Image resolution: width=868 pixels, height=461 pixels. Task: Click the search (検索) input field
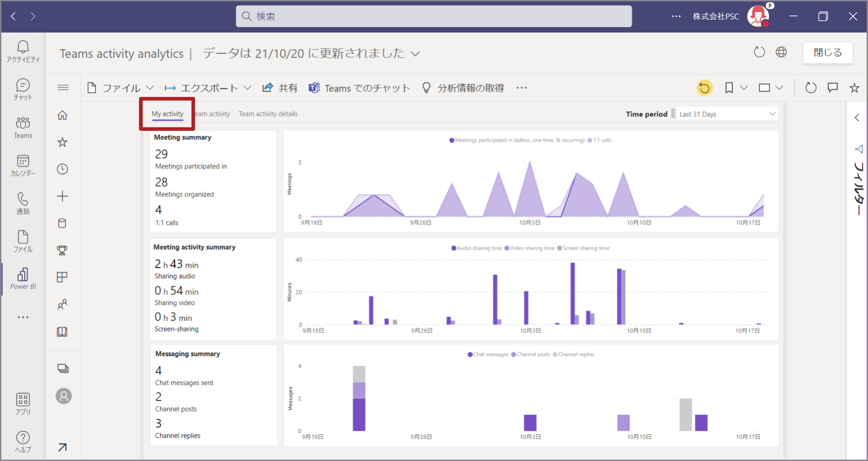(434, 16)
